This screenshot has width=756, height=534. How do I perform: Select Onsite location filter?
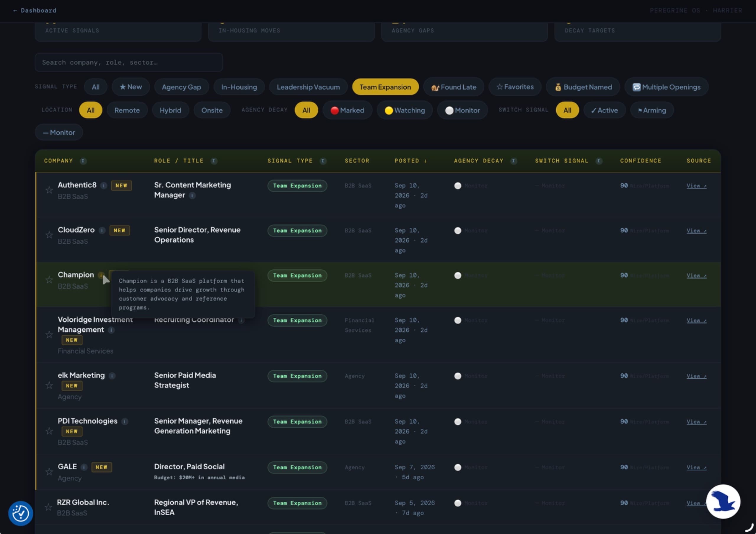tap(212, 110)
